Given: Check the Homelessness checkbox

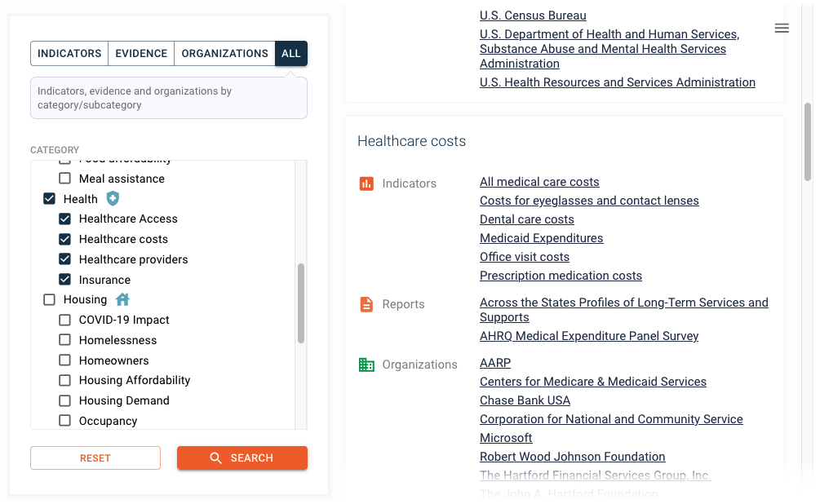Looking at the screenshot, I should click(x=64, y=340).
